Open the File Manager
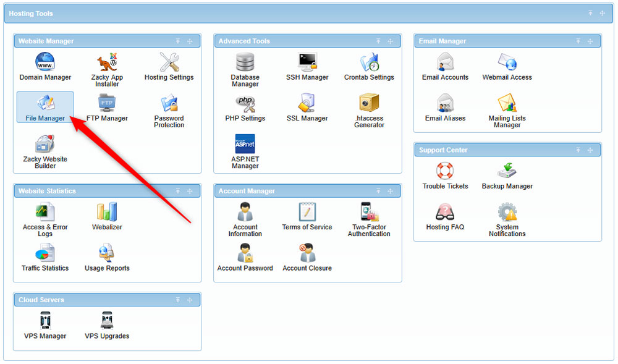This screenshot has width=618, height=364. click(45, 105)
